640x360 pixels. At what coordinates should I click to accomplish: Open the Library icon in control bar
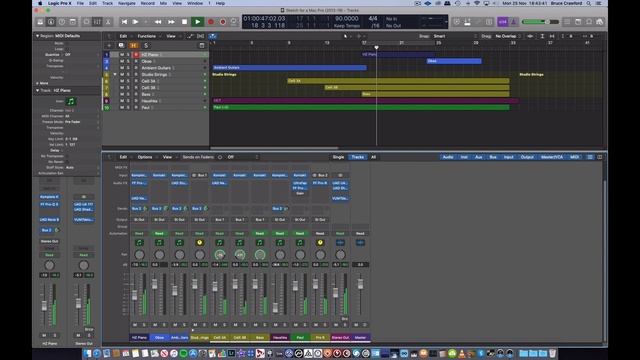coord(40,22)
